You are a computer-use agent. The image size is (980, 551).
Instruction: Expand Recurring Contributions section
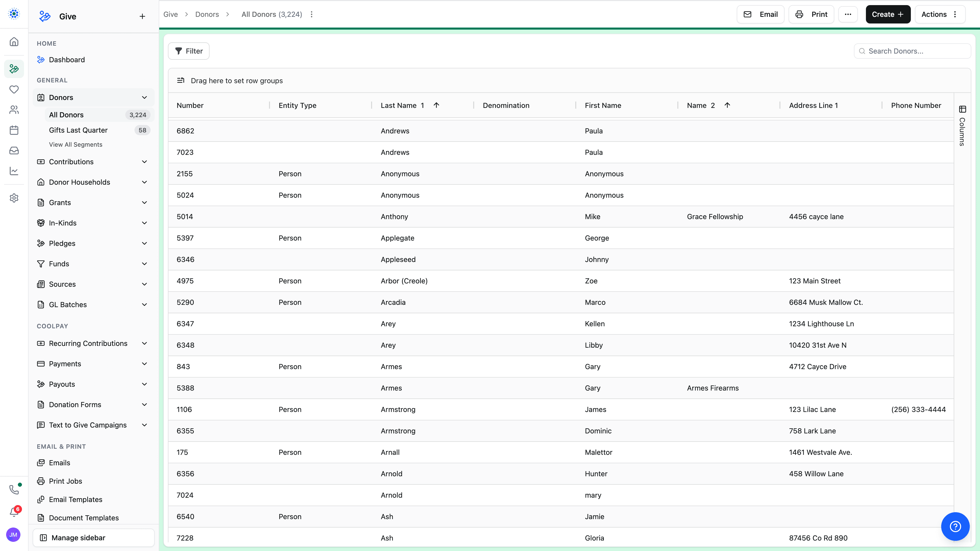click(x=144, y=343)
